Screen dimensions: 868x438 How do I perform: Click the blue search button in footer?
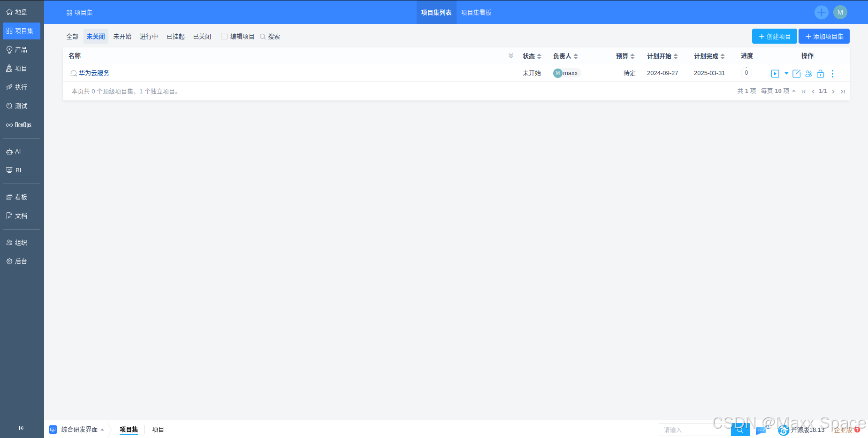coord(740,430)
